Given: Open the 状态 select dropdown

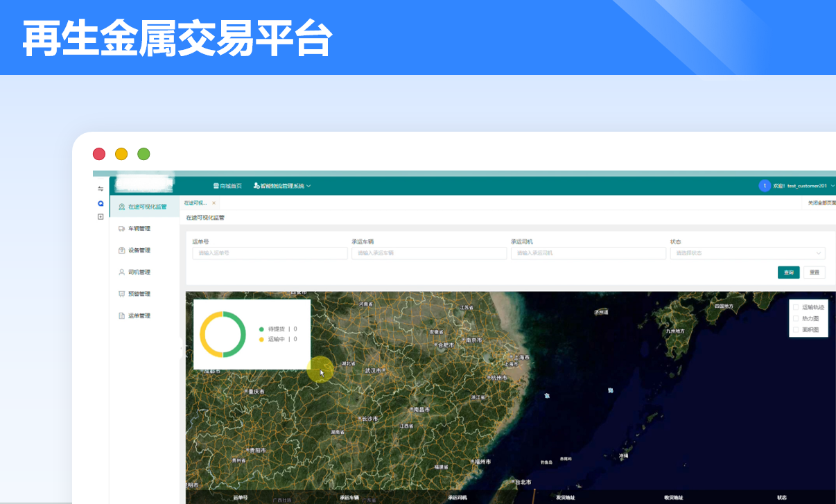Looking at the screenshot, I should click(747, 253).
